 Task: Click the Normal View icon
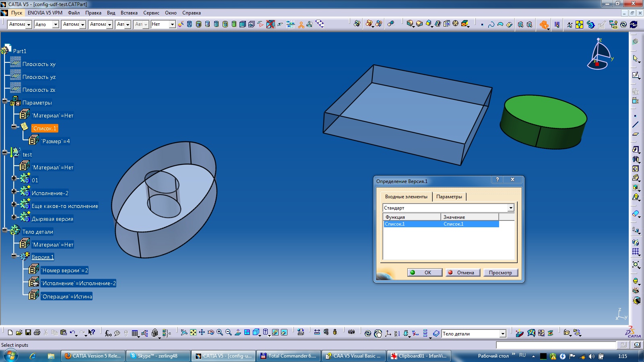click(x=237, y=332)
